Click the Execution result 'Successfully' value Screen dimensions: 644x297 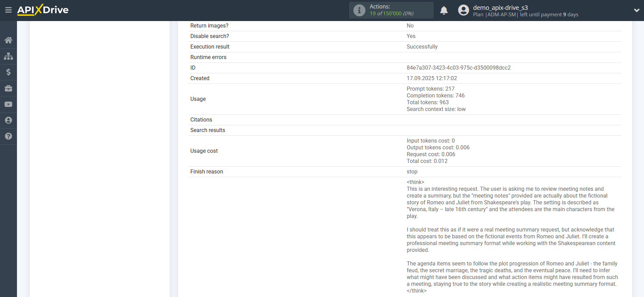click(422, 47)
